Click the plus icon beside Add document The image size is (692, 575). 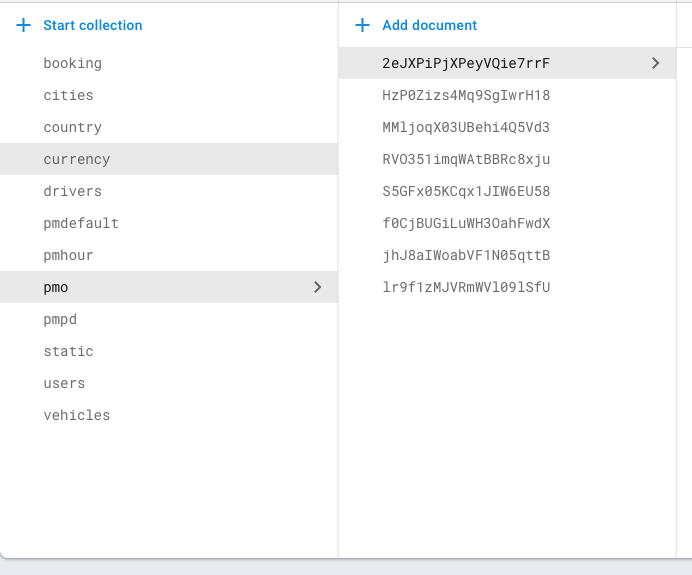click(x=362, y=25)
